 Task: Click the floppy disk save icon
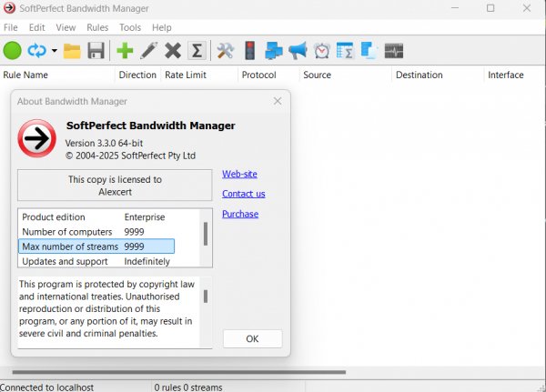point(96,51)
